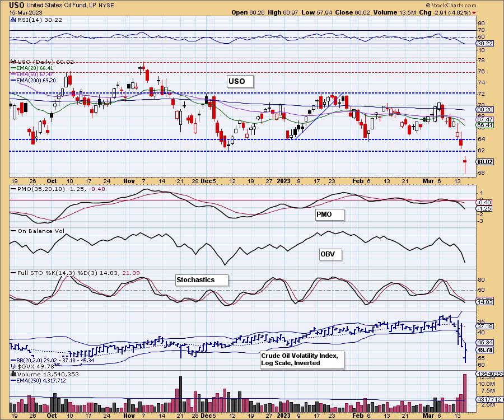Click the 2023 label on the price axis
This screenshot has width=504, height=420.
(283, 181)
